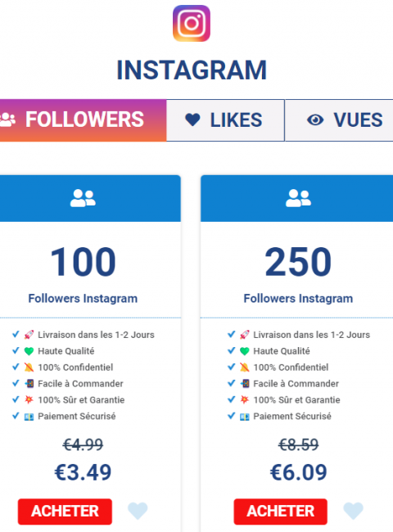Click the INSTAGRAM heading text
This screenshot has height=532, width=393.
(x=192, y=70)
